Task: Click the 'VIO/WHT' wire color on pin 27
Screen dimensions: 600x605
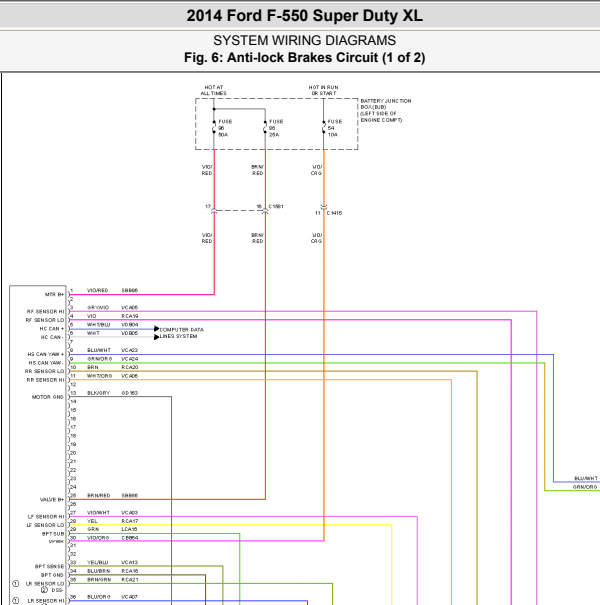Action: [98, 513]
